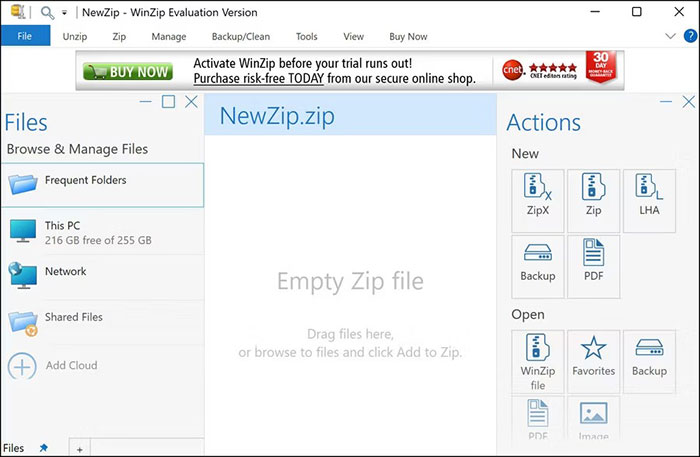Open an Image under Open section
This screenshot has width=700, height=457.
click(x=593, y=420)
